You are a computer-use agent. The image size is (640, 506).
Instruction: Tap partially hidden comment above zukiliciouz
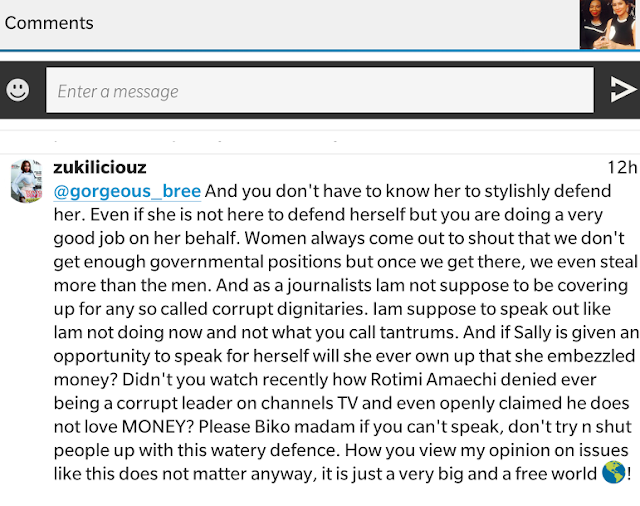point(320,141)
